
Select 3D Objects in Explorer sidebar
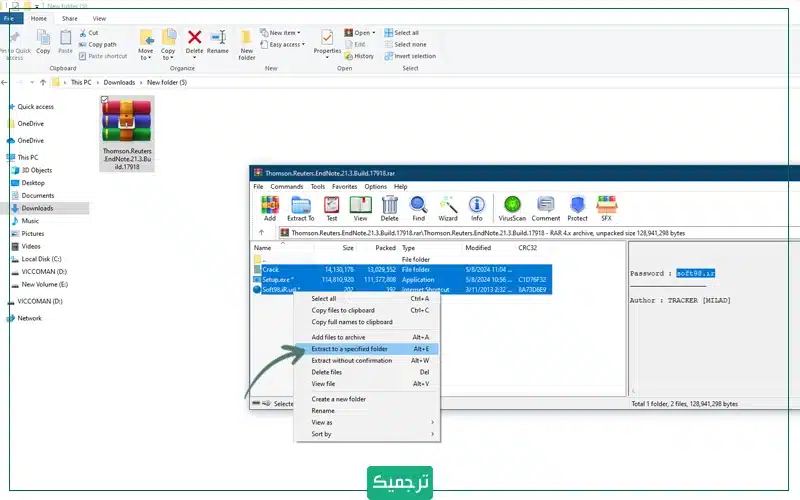tap(37, 170)
